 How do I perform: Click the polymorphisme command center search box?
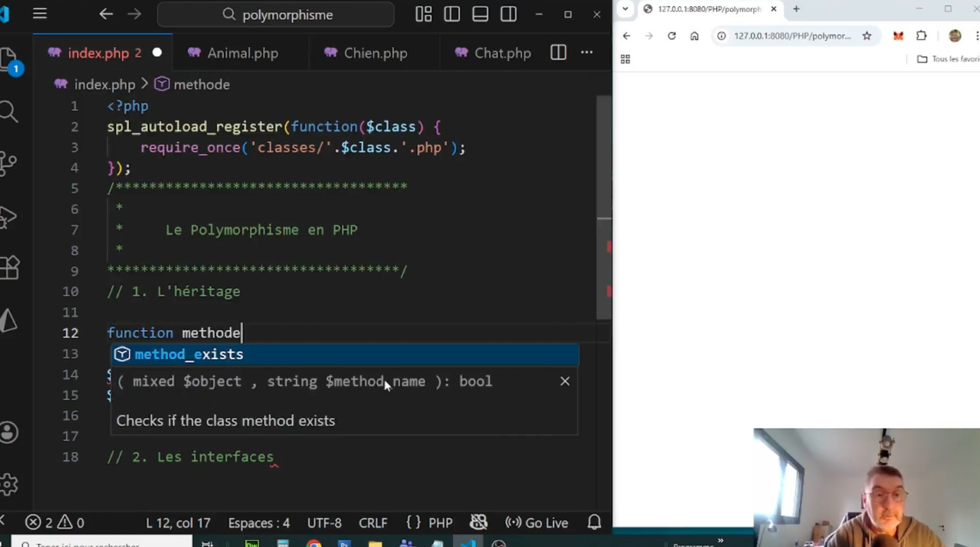[x=276, y=15]
